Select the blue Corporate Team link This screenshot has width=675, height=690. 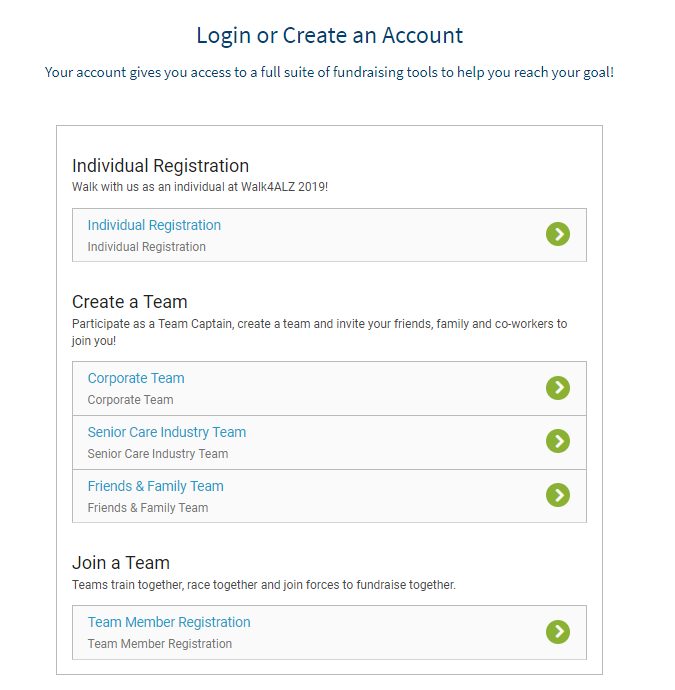click(x=136, y=378)
